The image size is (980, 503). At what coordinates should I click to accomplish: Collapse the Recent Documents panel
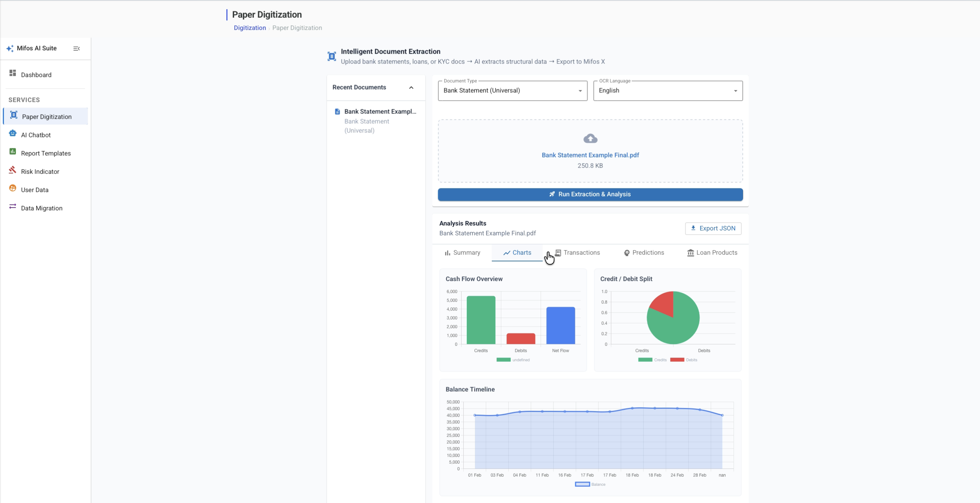tap(411, 87)
